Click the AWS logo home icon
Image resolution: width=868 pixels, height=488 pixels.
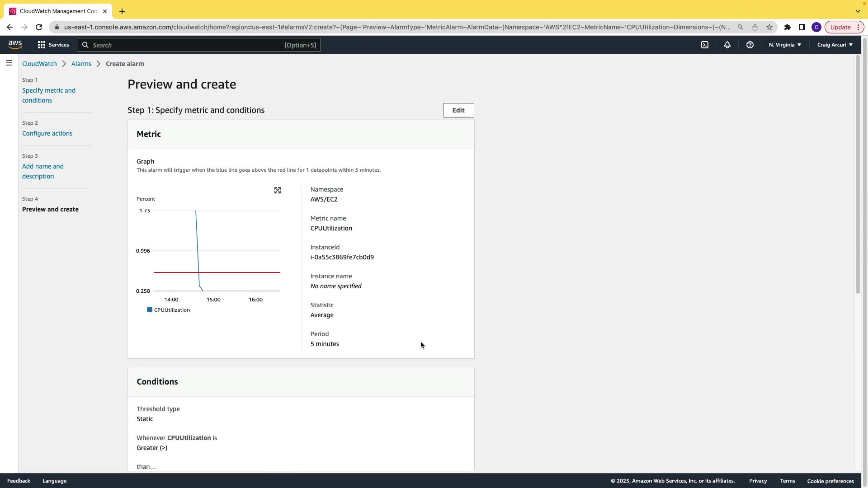point(15,44)
